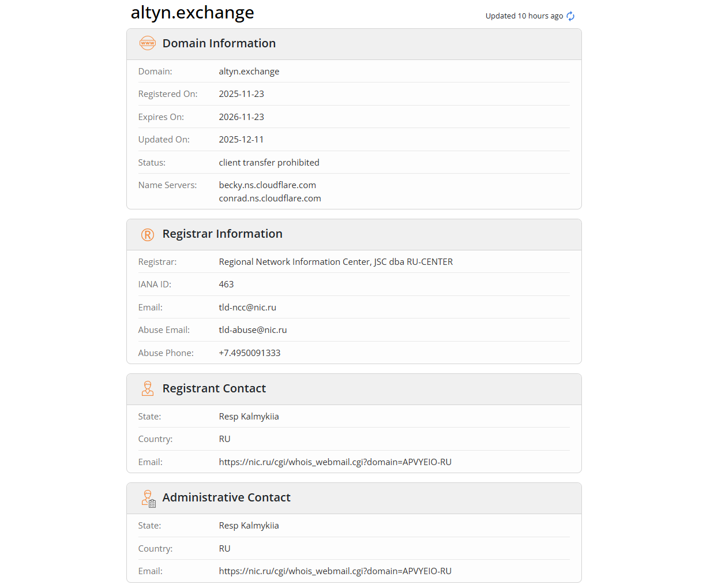Image resolution: width=710 pixels, height=588 pixels.
Task: Click the email tld-ncc@nic.ru
Action: [247, 308]
